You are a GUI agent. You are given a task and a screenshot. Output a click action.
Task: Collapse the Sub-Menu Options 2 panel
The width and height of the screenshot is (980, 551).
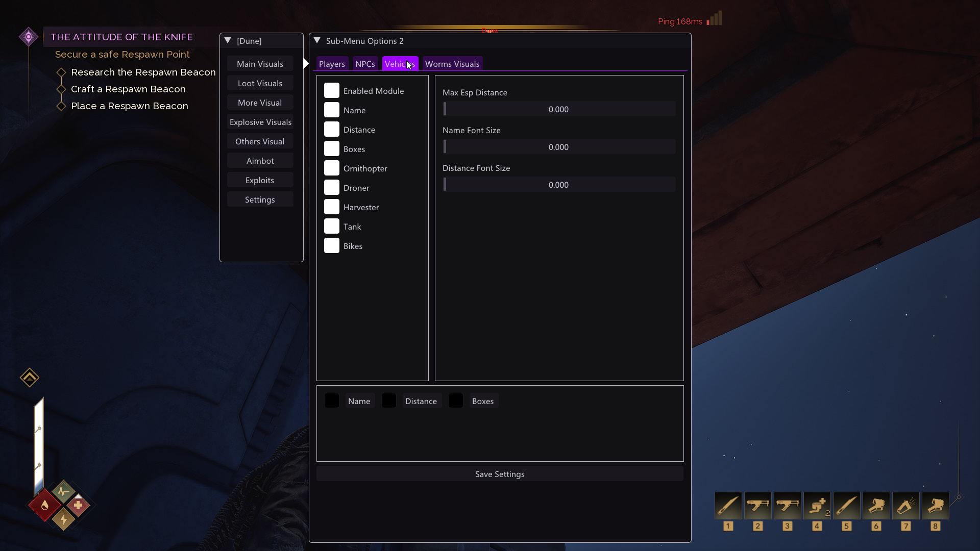[x=317, y=41]
